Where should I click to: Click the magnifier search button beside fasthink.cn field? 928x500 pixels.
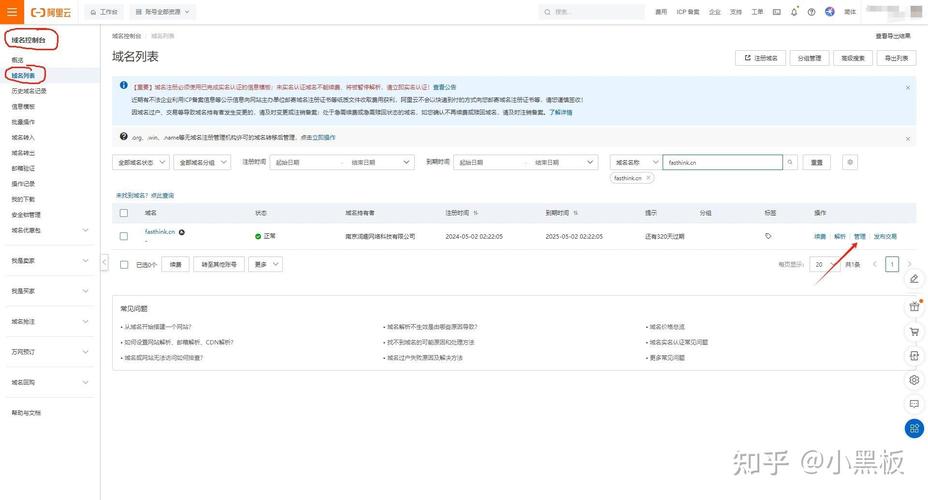pos(790,162)
